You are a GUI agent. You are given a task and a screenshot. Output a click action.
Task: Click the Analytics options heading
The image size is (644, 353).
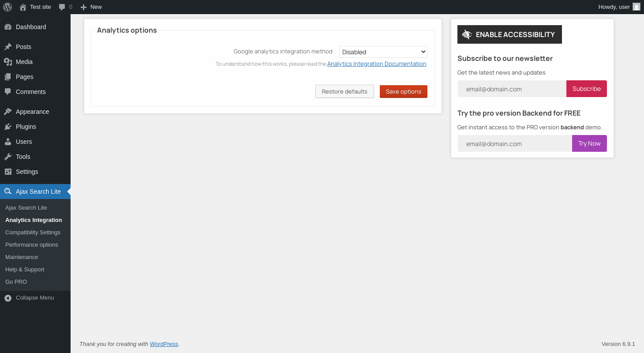[127, 30]
